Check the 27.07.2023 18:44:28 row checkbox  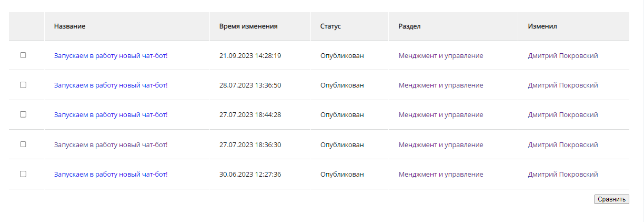point(23,114)
